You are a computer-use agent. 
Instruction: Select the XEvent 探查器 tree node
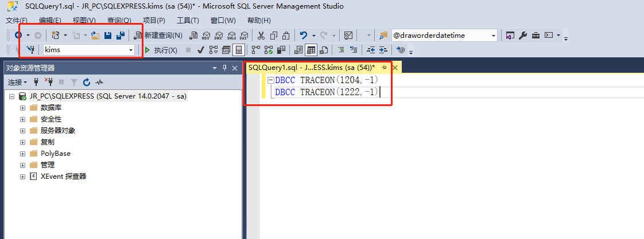click(x=63, y=177)
